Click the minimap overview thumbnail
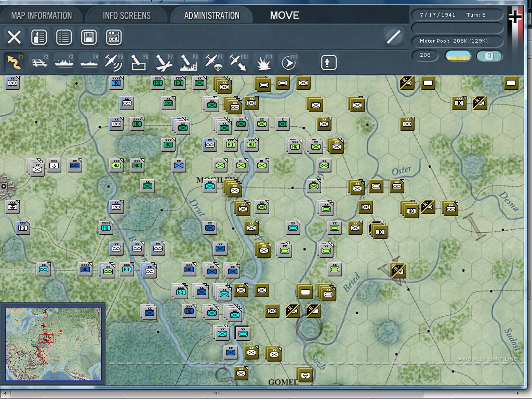This screenshot has height=399, width=532. pos(54,344)
